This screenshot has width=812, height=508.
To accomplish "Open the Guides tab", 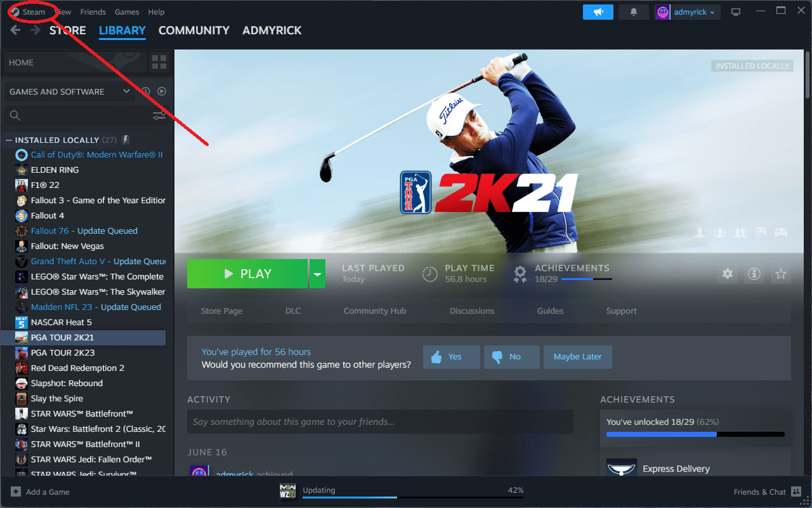I will pyautogui.click(x=551, y=311).
